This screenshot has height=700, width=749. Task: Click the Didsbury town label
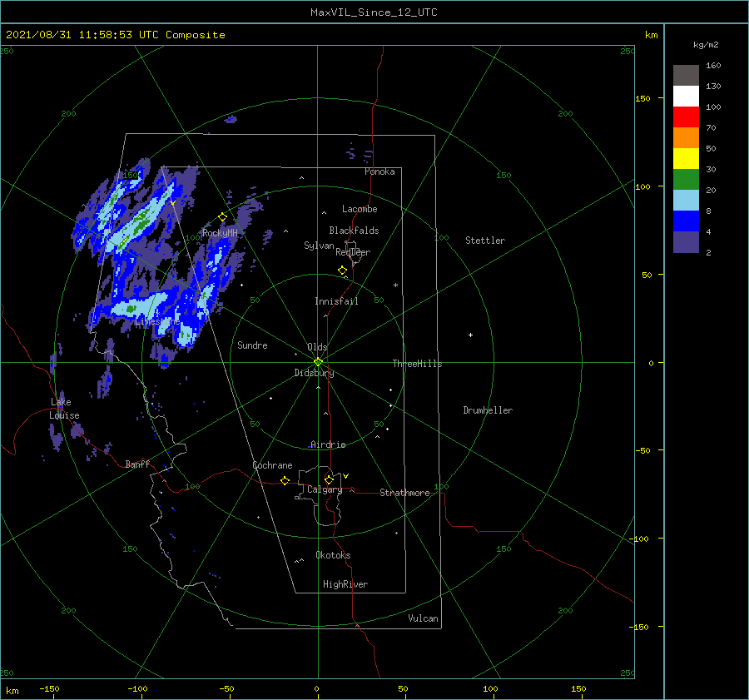(314, 373)
